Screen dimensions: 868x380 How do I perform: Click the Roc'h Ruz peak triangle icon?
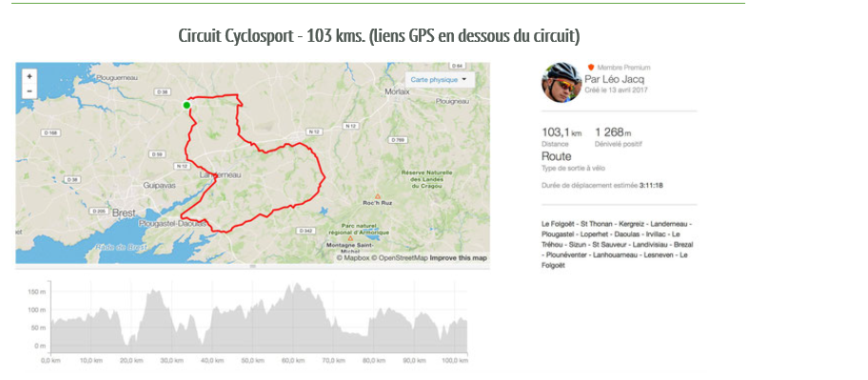pos(378,196)
